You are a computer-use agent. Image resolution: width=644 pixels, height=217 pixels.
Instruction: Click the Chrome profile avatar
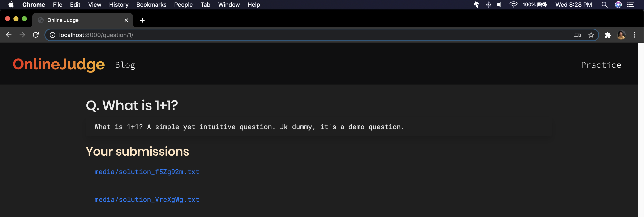coord(621,35)
